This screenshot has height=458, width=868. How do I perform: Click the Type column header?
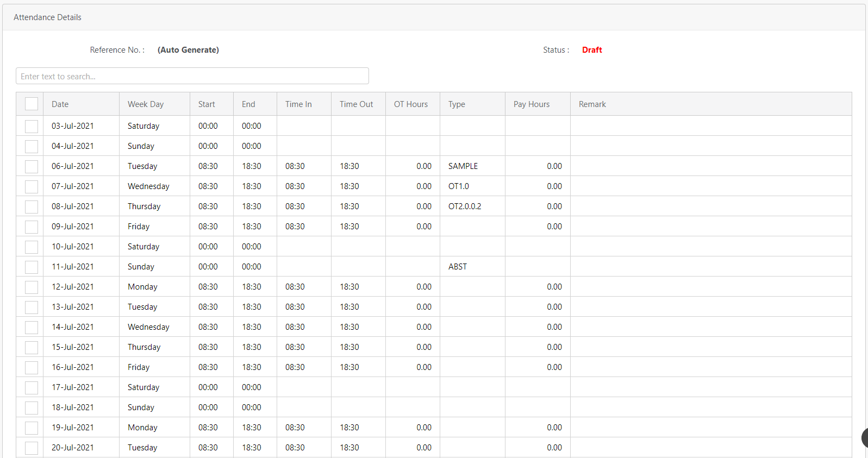[472, 104]
